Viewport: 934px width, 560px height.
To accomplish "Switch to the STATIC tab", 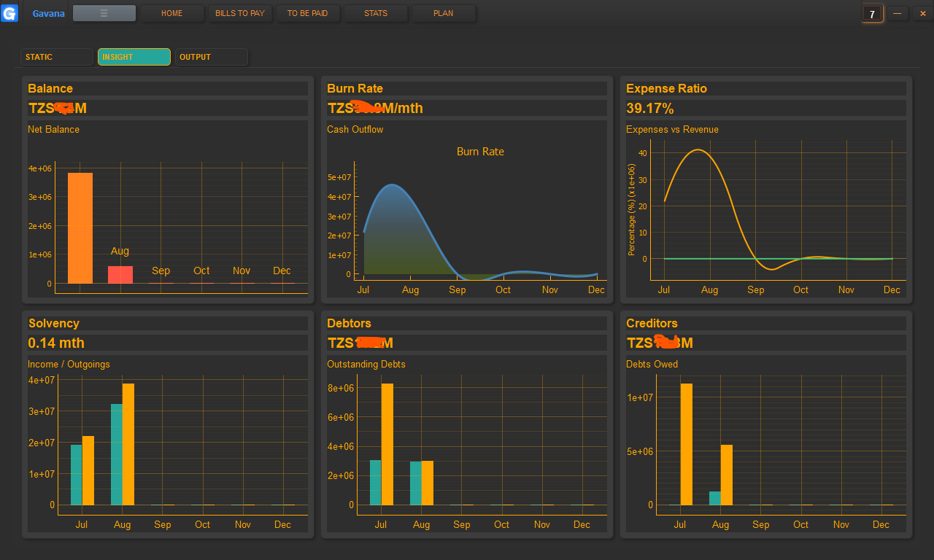I will tap(57, 57).
